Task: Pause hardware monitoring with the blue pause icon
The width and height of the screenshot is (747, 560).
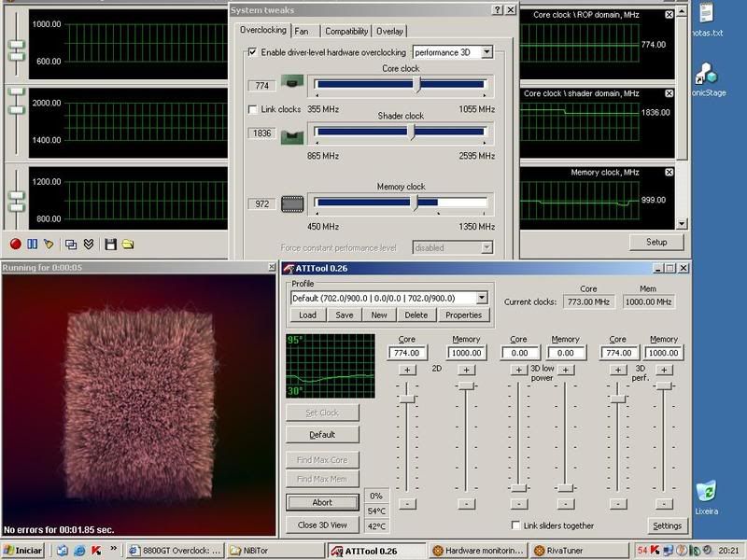Action: [x=32, y=245]
